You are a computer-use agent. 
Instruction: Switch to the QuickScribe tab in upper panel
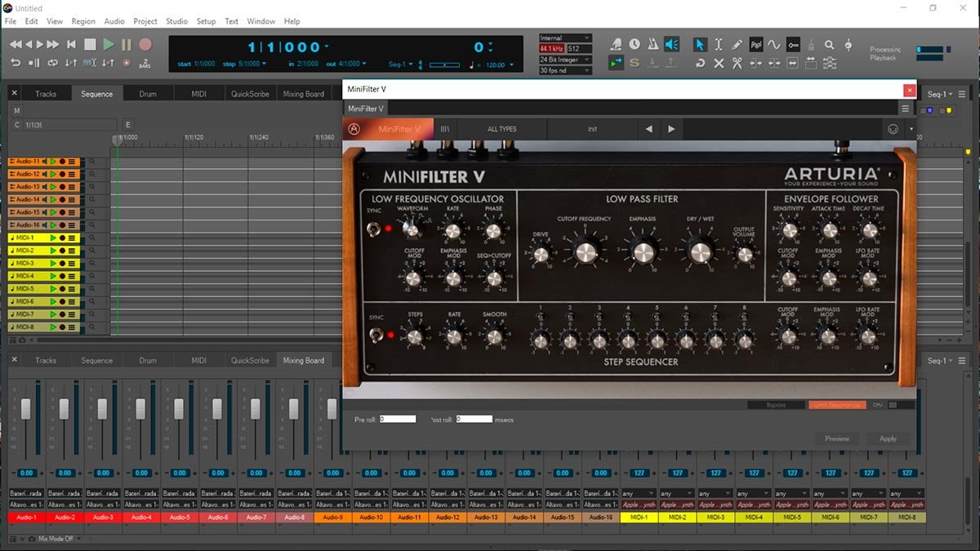250,94
